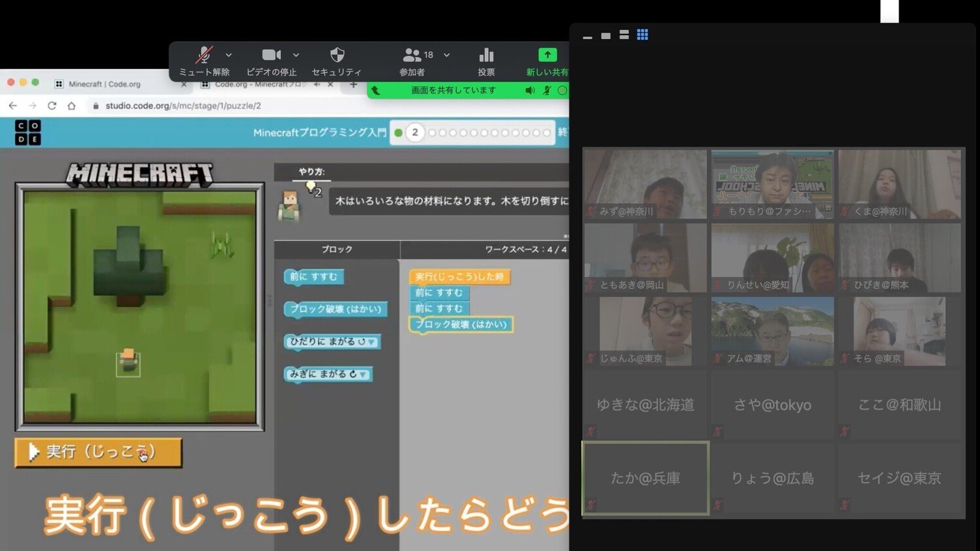Viewport: 980px width, 551px height.
Task: Click the green new share icon
Action: pyautogui.click(x=547, y=55)
